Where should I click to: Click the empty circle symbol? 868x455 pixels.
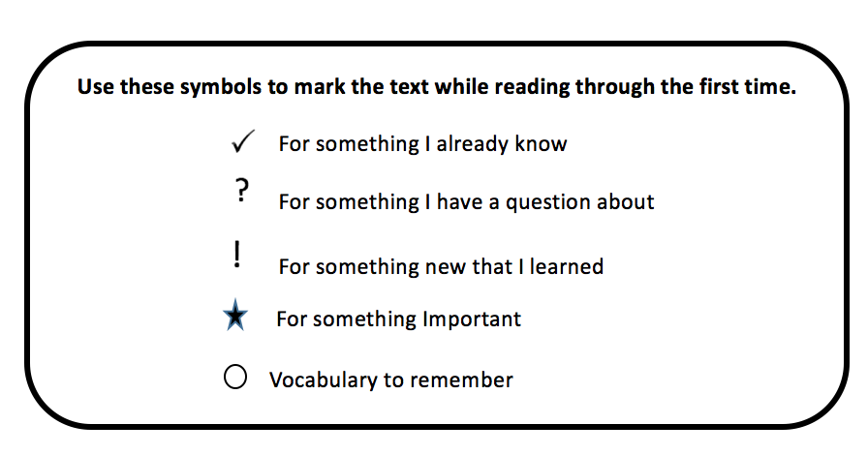(235, 378)
